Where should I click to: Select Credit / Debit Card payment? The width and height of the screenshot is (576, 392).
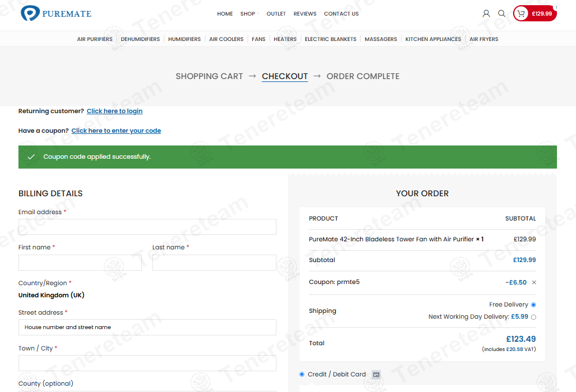coord(302,374)
